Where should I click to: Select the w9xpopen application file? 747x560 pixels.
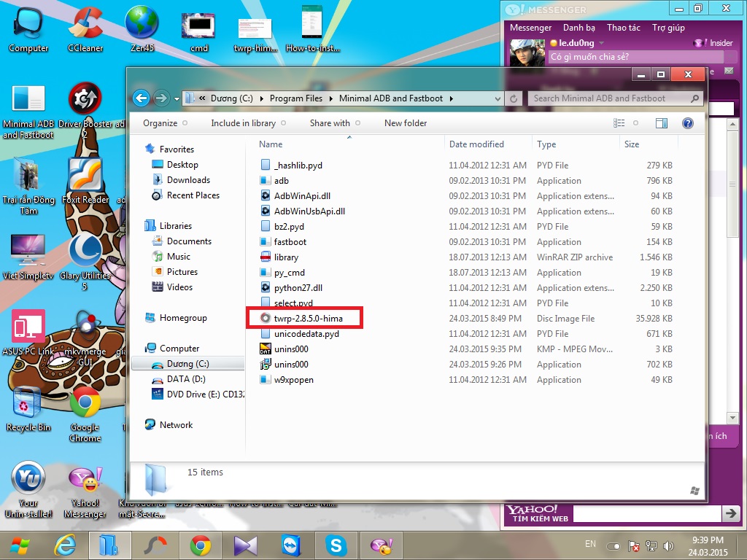[293, 379]
